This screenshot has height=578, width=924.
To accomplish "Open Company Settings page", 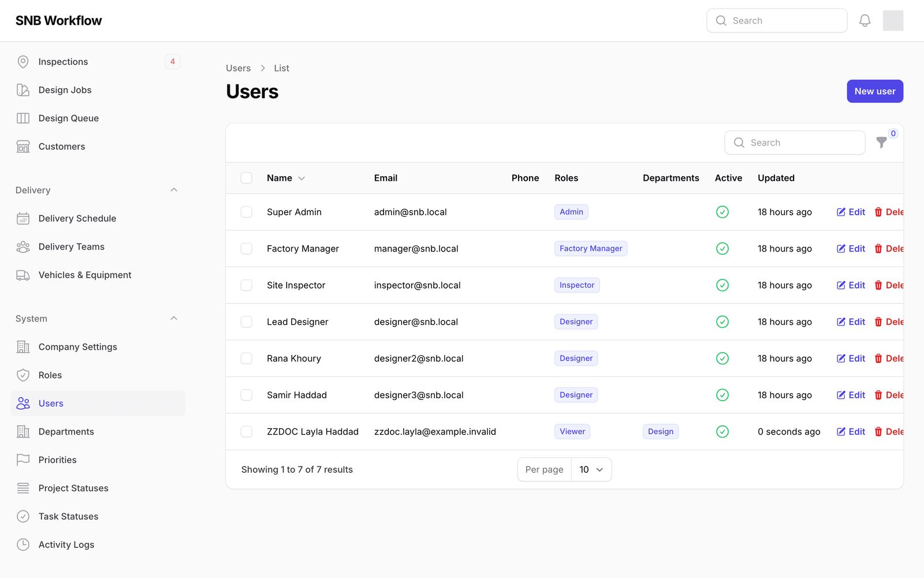I will point(98,347).
